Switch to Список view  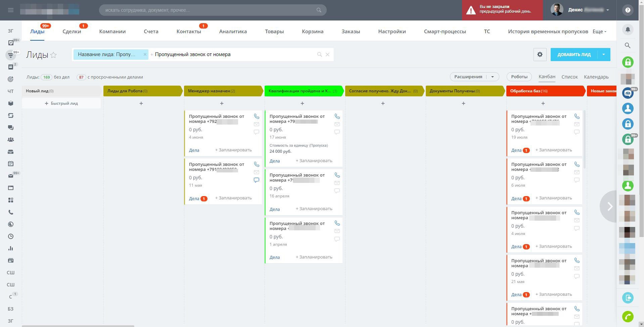[x=569, y=77]
